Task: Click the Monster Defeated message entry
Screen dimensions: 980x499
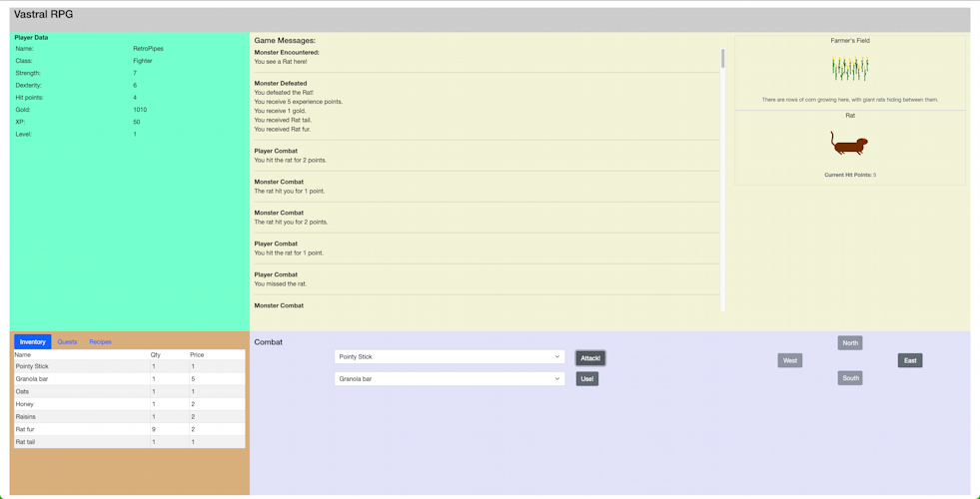Action: click(280, 84)
